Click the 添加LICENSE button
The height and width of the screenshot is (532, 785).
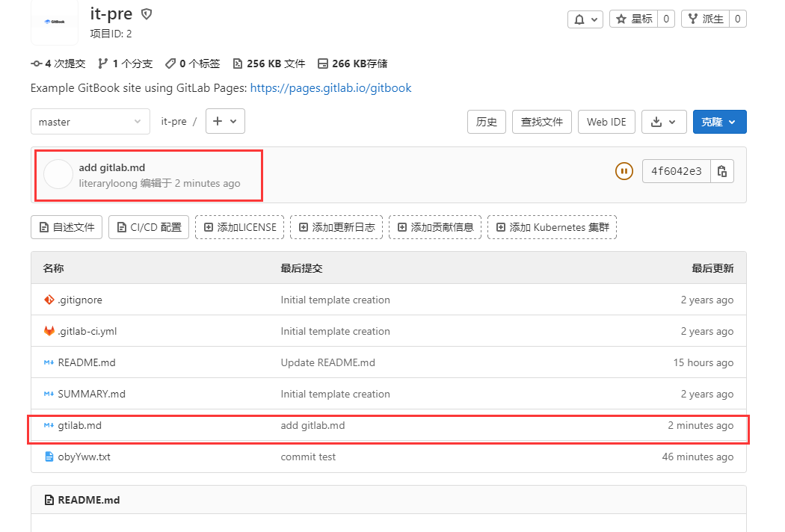coord(240,227)
